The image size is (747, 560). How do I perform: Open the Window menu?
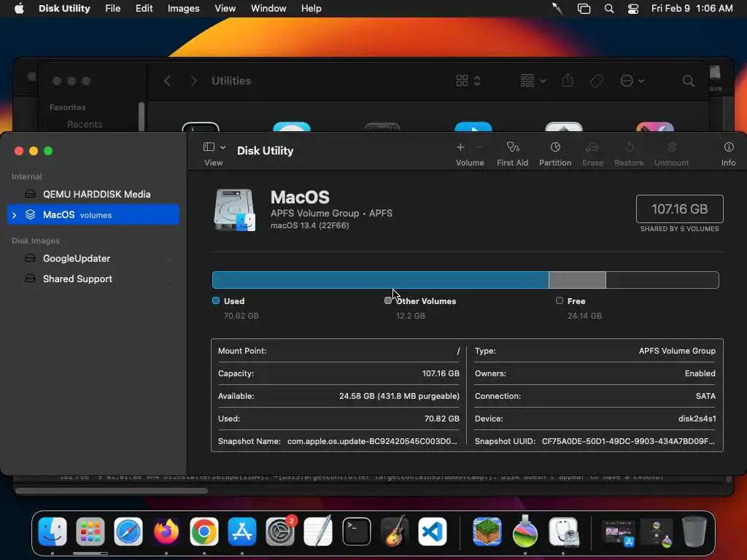268,9
